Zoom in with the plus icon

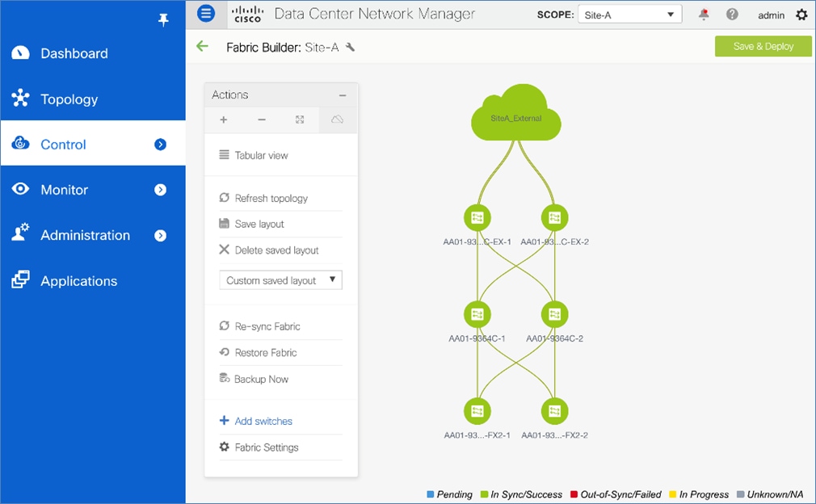(223, 120)
